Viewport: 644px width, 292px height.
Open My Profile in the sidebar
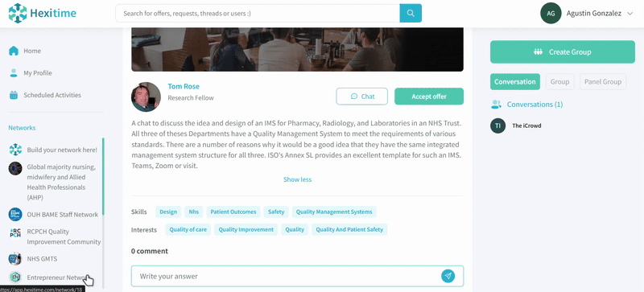pos(38,73)
